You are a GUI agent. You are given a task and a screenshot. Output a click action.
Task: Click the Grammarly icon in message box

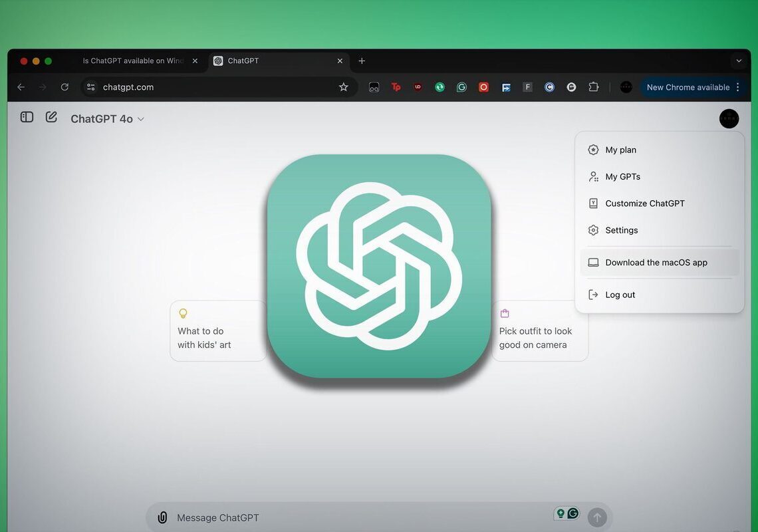573,513
